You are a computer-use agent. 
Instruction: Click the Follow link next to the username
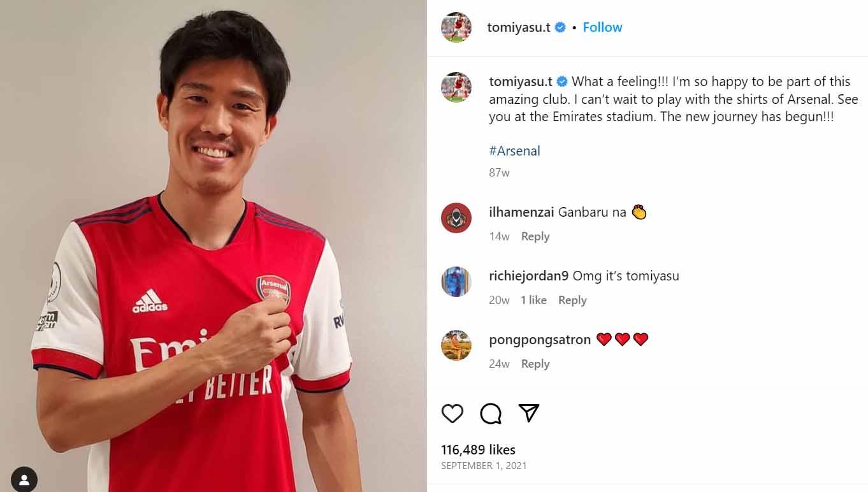click(x=602, y=27)
